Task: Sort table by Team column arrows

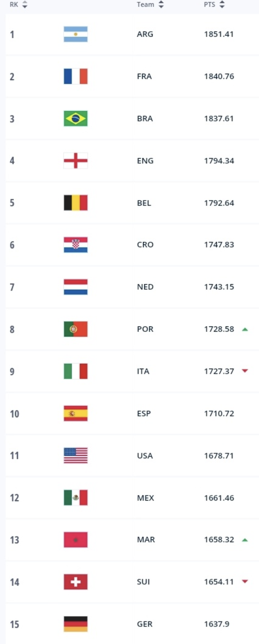Action: pyautogui.click(x=161, y=5)
